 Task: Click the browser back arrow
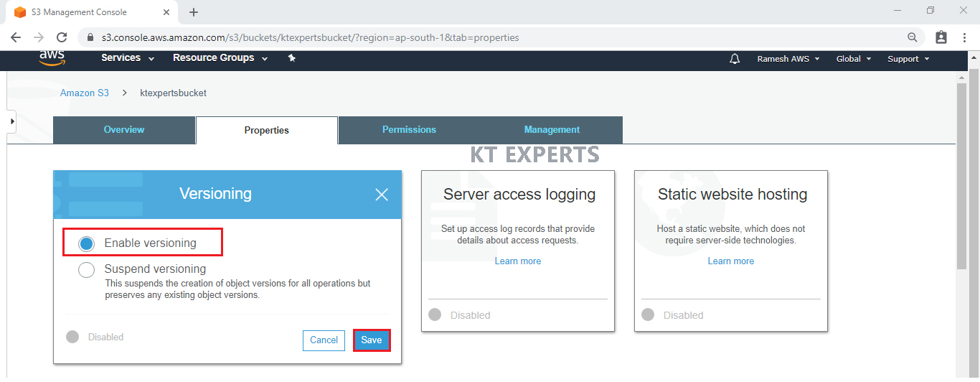pyautogui.click(x=16, y=37)
